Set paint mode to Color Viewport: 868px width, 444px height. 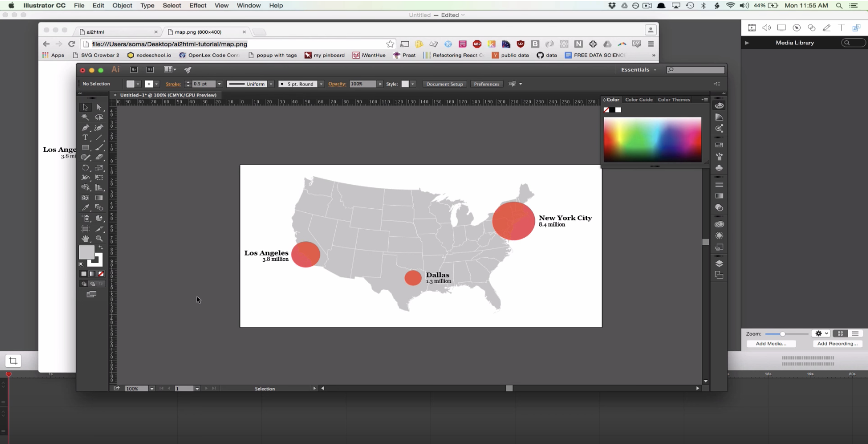point(84,274)
